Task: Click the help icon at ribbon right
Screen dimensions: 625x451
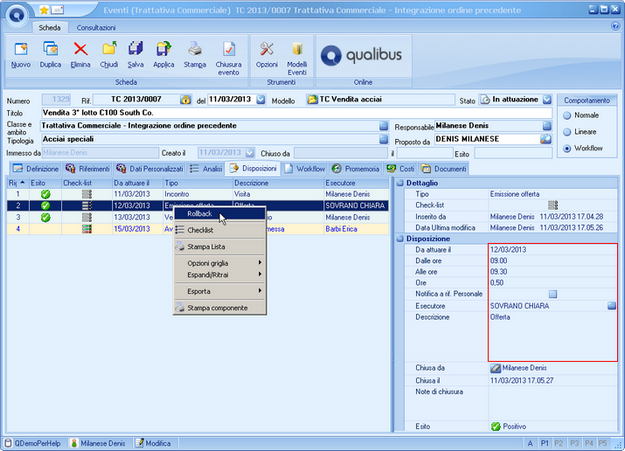Action: tap(615, 26)
